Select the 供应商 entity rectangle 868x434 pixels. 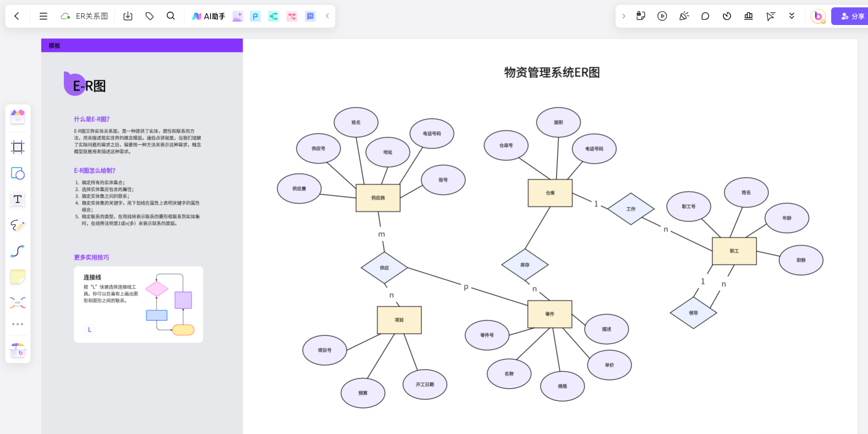(x=378, y=198)
